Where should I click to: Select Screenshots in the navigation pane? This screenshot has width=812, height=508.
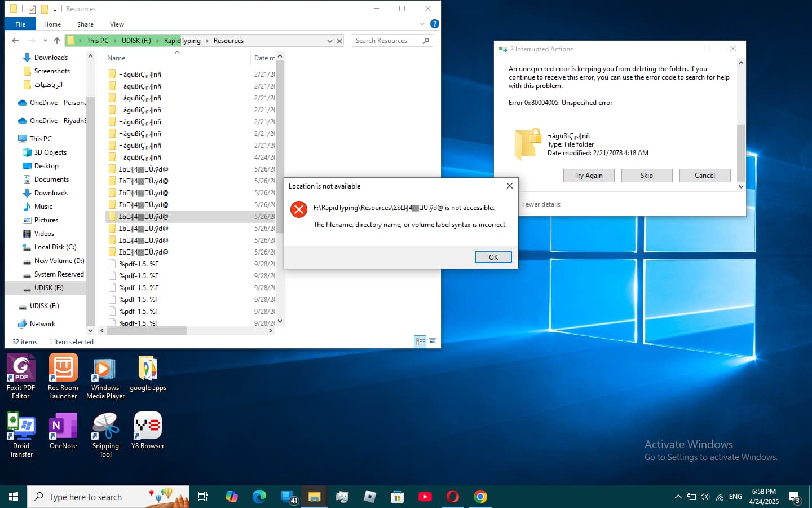[x=52, y=71]
